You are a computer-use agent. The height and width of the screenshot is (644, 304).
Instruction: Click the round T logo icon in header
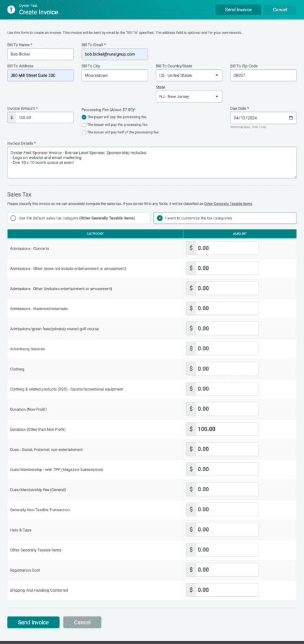[11, 10]
